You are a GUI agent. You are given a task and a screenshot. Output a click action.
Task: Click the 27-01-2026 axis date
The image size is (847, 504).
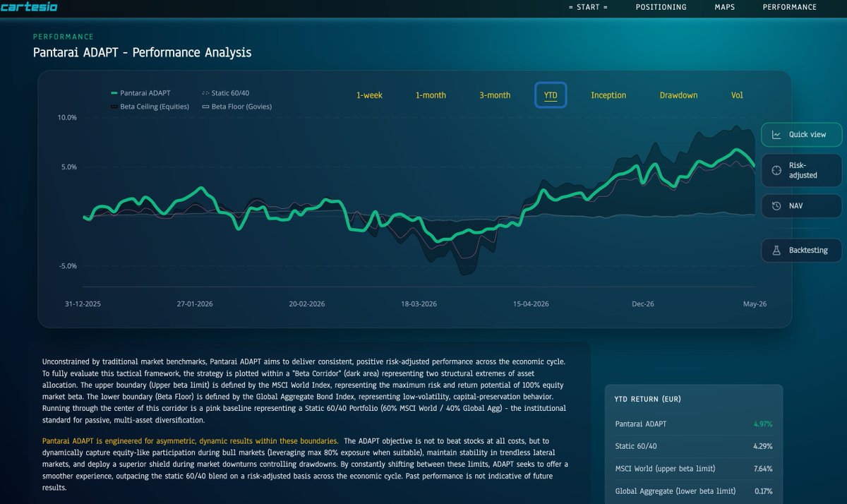point(195,304)
